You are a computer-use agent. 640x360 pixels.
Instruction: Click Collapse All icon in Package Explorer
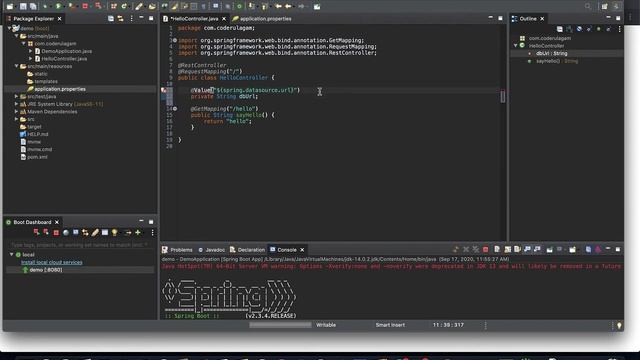click(111, 19)
